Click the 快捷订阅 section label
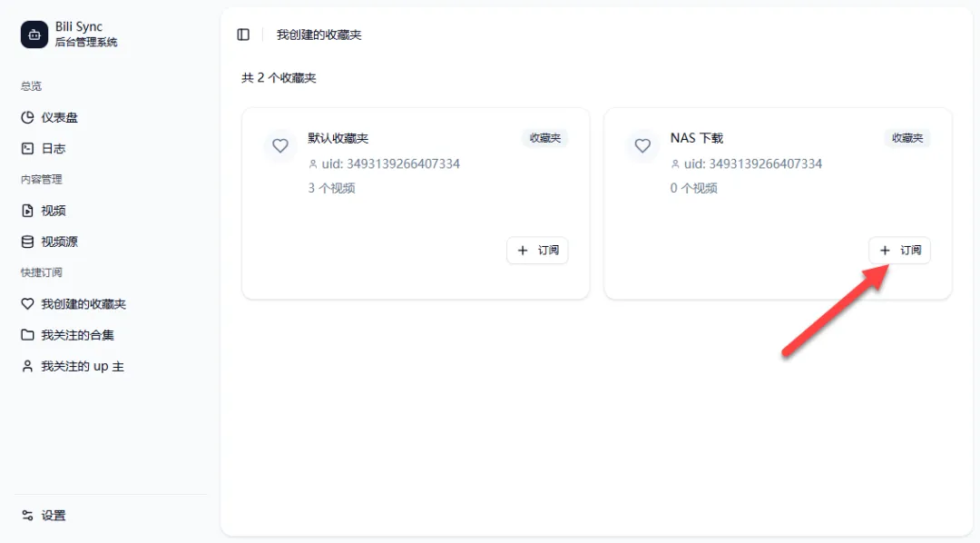980x543 pixels. point(41,272)
